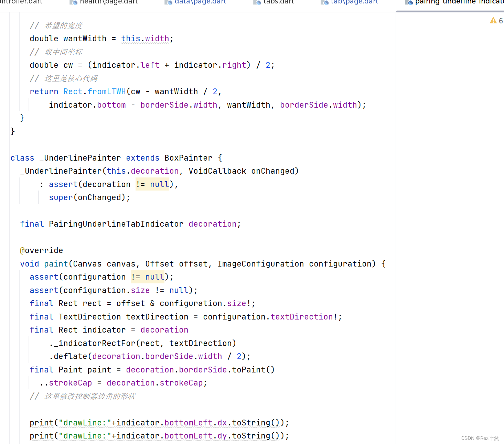Click the yellow warning triangle icon
Screen dimensions: 504x444
(x=493, y=20)
